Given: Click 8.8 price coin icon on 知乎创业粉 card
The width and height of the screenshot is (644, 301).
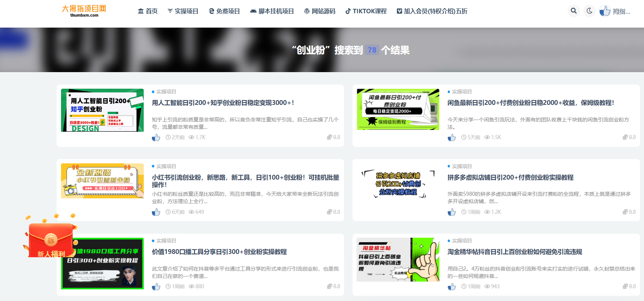Looking at the screenshot, I should [x=329, y=137].
